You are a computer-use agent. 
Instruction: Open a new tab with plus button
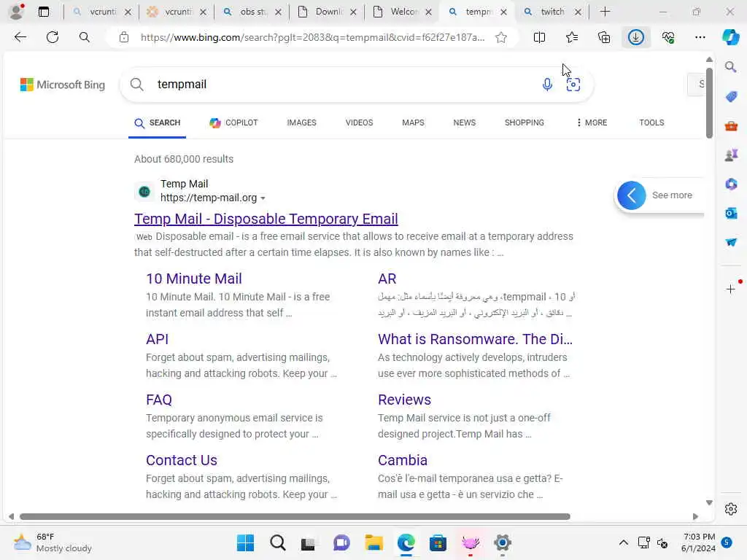(605, 12)
